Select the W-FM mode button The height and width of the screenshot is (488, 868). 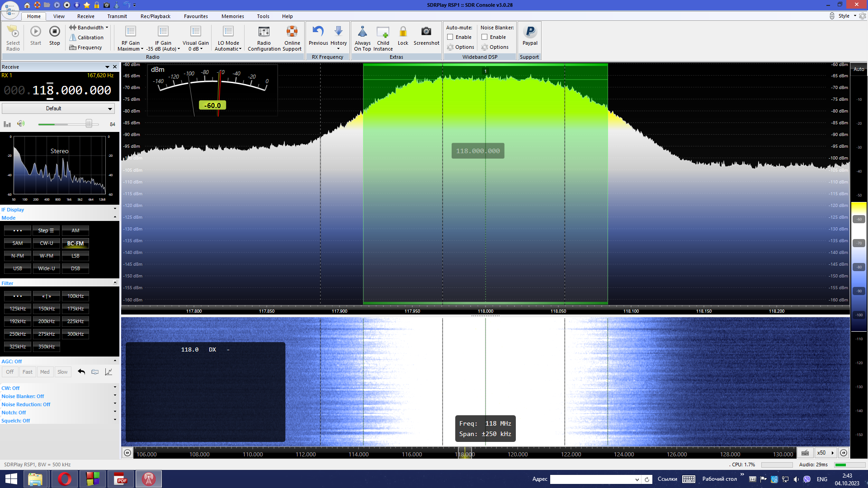coord(46,256)
